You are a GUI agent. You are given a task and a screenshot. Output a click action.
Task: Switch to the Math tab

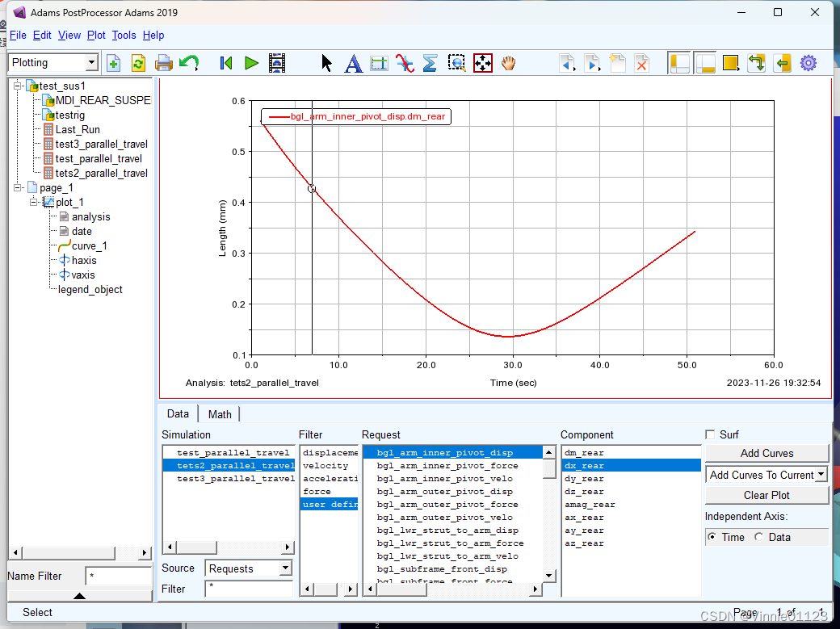click(220, 414)
